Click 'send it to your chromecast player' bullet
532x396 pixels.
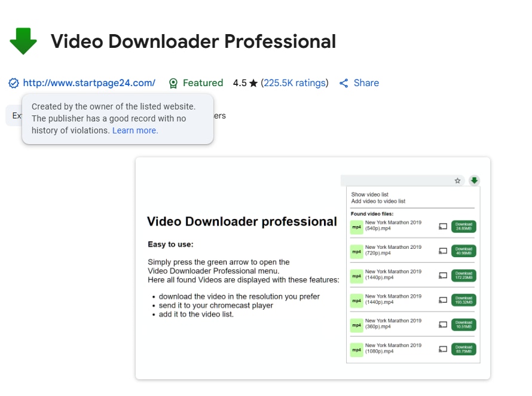coord(216,305)
